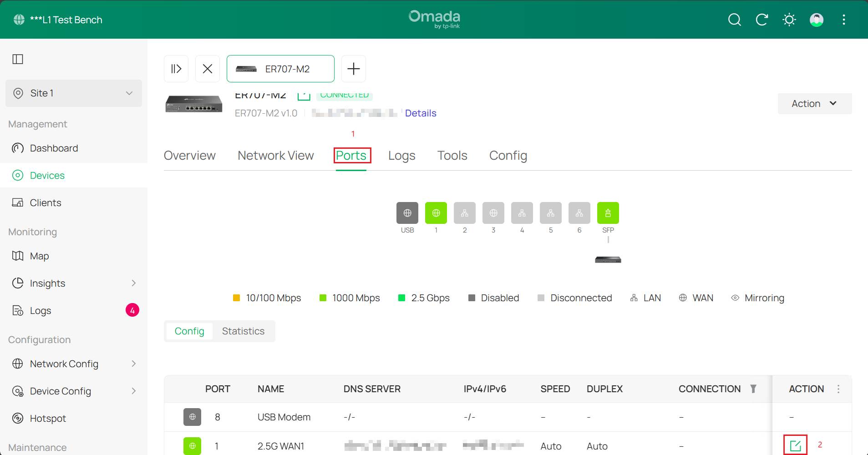
Task: Click the '2.5G WAN1' name cell
Action: [x=281, y=446]
